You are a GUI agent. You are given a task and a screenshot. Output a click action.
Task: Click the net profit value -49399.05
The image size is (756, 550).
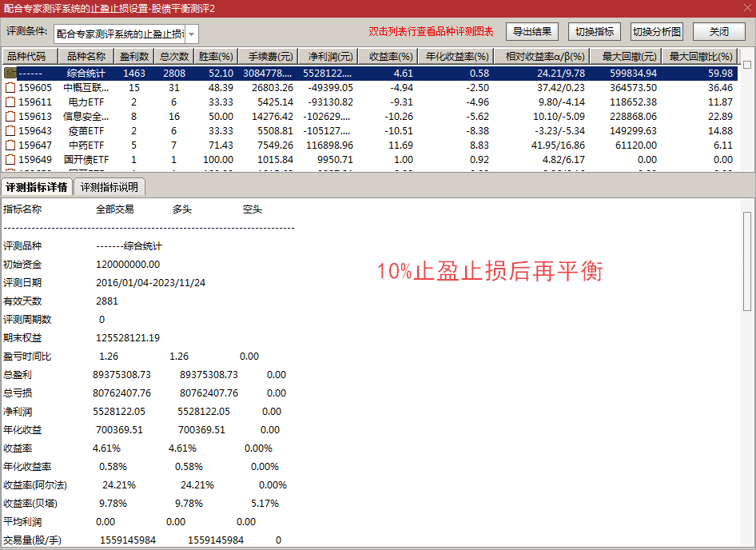[x=330, y=88]
